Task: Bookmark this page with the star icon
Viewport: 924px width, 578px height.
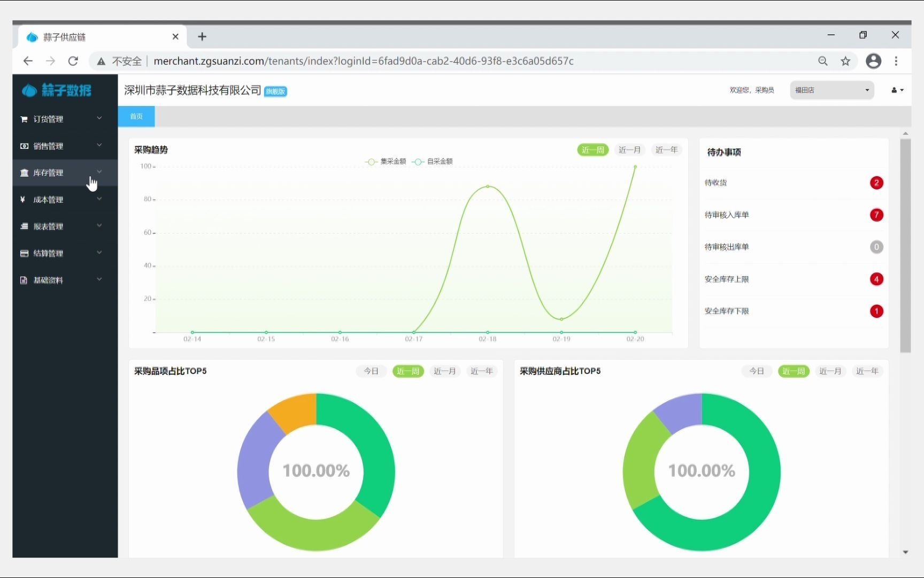Action: [845, 61]
